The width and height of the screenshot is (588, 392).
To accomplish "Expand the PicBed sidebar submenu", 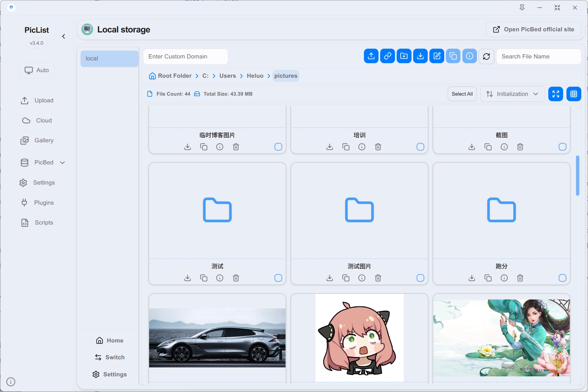I will [x=62, y=162].
